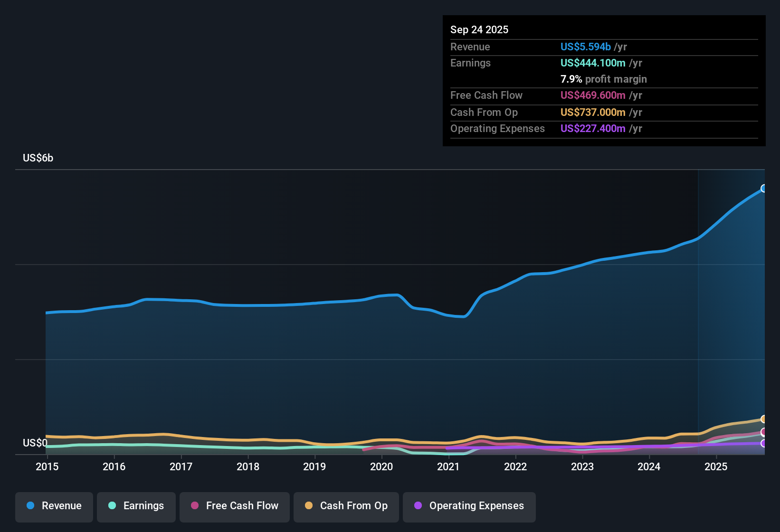The width and height of the screenshot is (780, 532).
Task: Toggle the Free Cash Flow series visibility
Action: coord(234,507)
